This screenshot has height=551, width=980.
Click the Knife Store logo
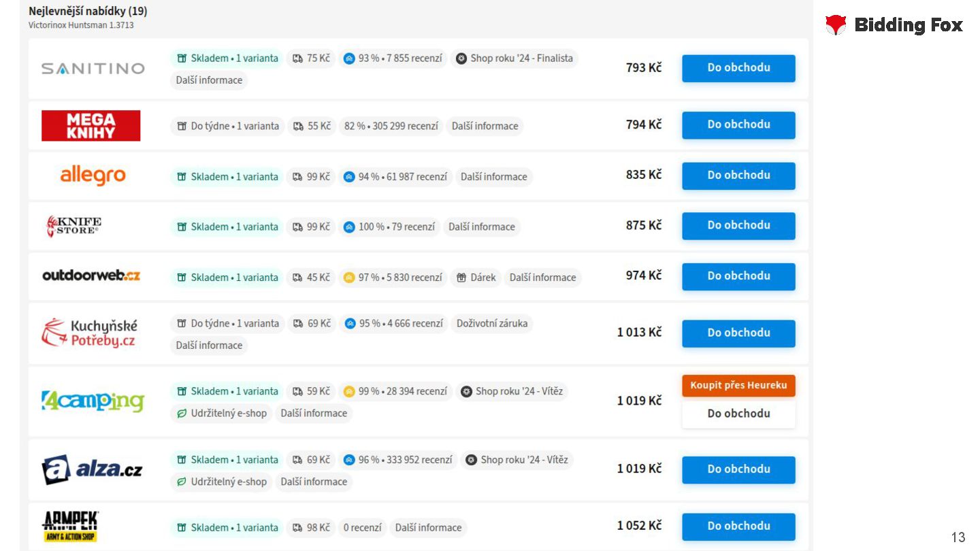tap(73, 227)
